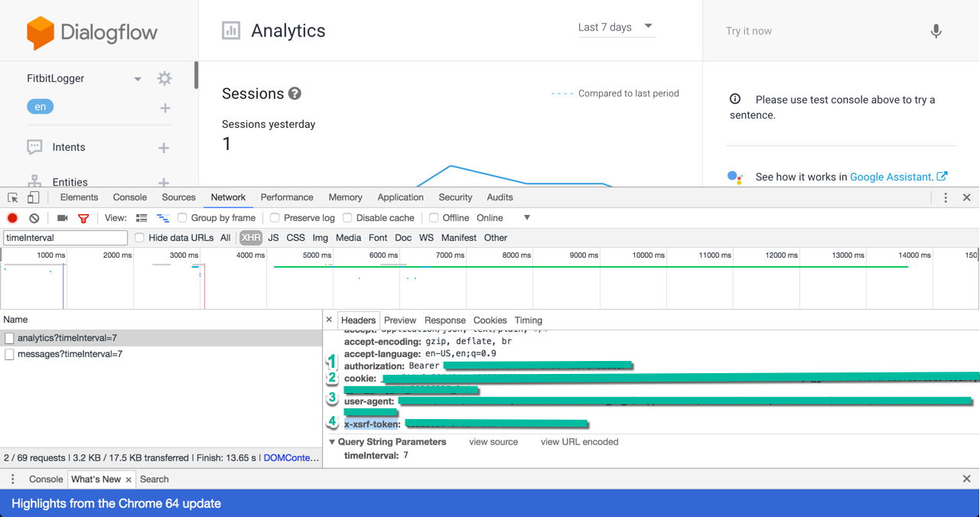Add a new language with plus icon
This screenshot has width=980, height=517.
click(165, 108)
